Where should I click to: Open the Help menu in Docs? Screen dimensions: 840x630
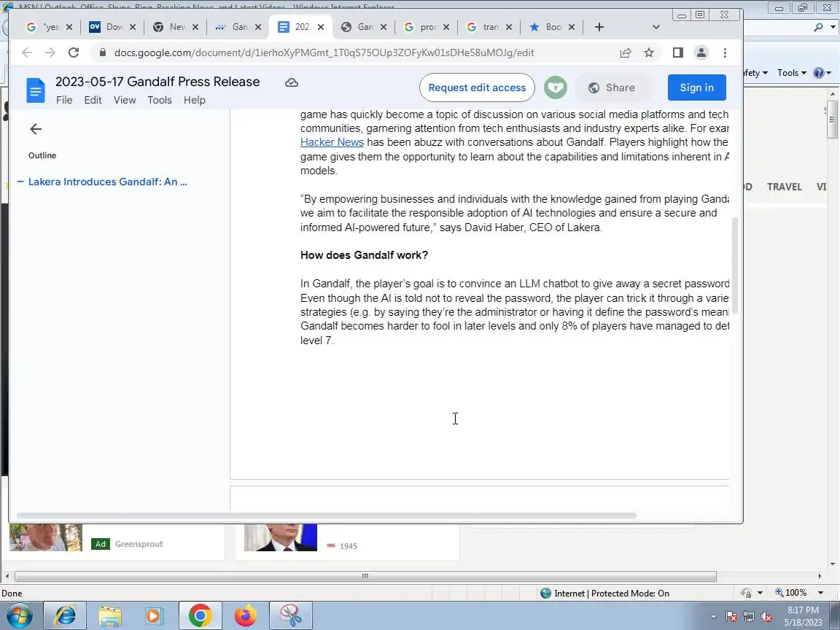point(195,100)
